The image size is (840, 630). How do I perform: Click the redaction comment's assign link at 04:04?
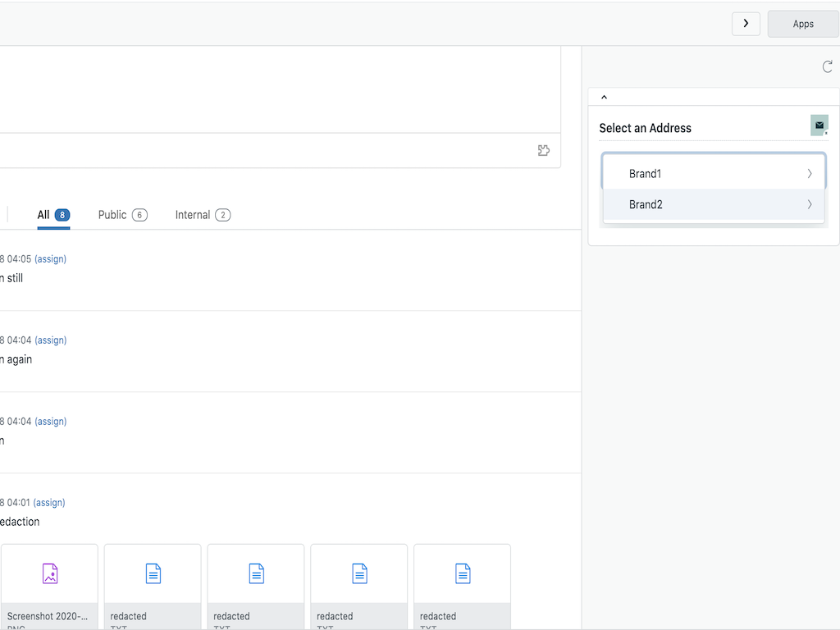click(50, 340)
